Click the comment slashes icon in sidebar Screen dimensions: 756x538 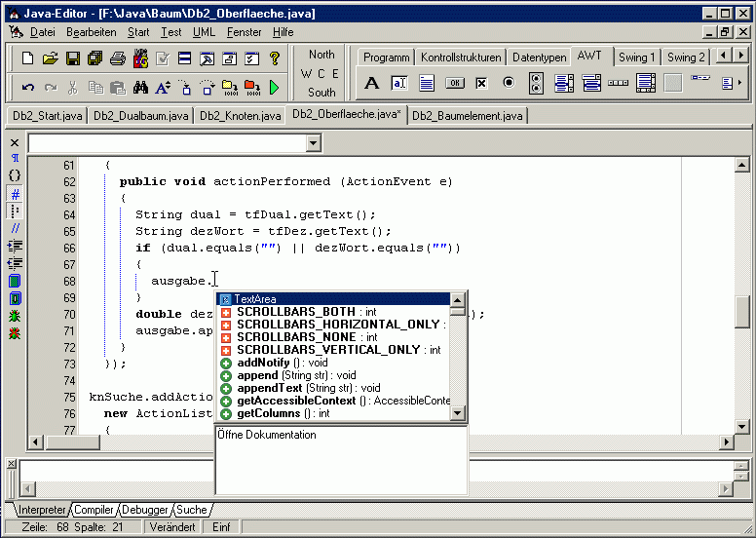point(15,227)
